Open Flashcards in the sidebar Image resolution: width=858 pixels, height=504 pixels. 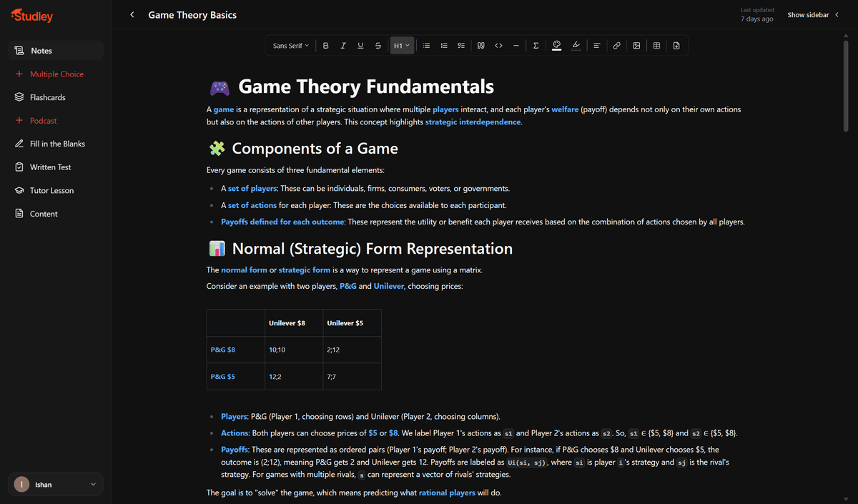[56, 97]
